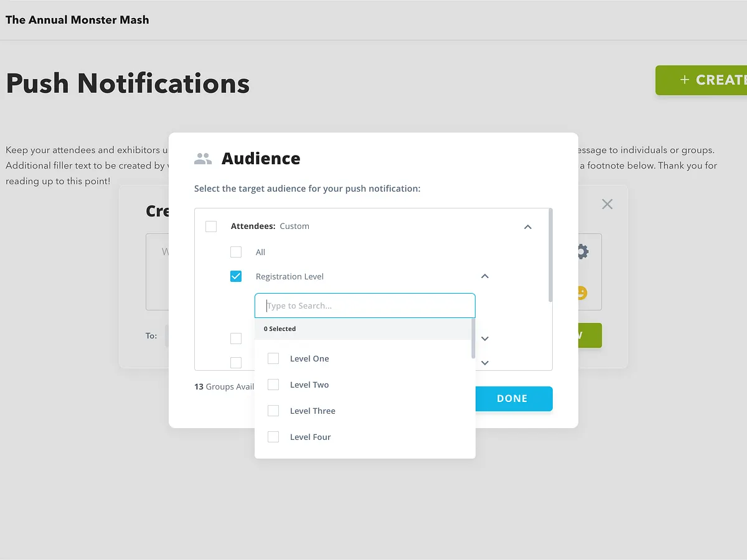Close the create notification panel with the X
The height and width of the screenshot is (560, 747).
coord(607,204)
